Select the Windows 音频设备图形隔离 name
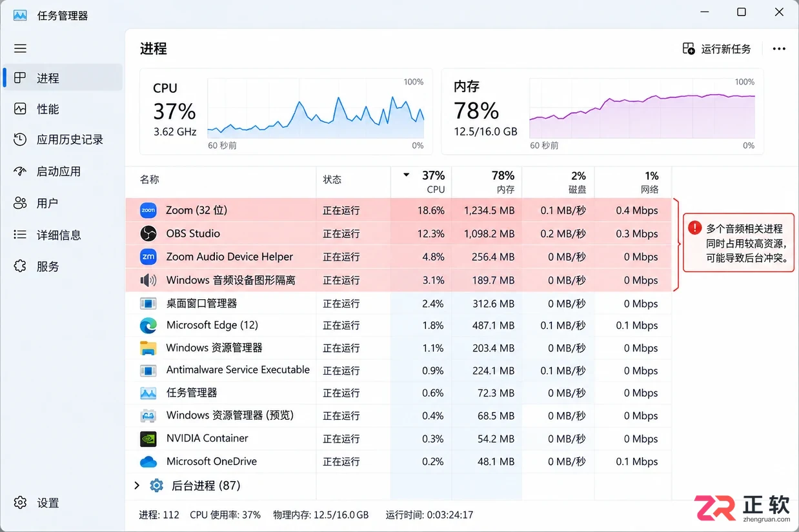 230,280
